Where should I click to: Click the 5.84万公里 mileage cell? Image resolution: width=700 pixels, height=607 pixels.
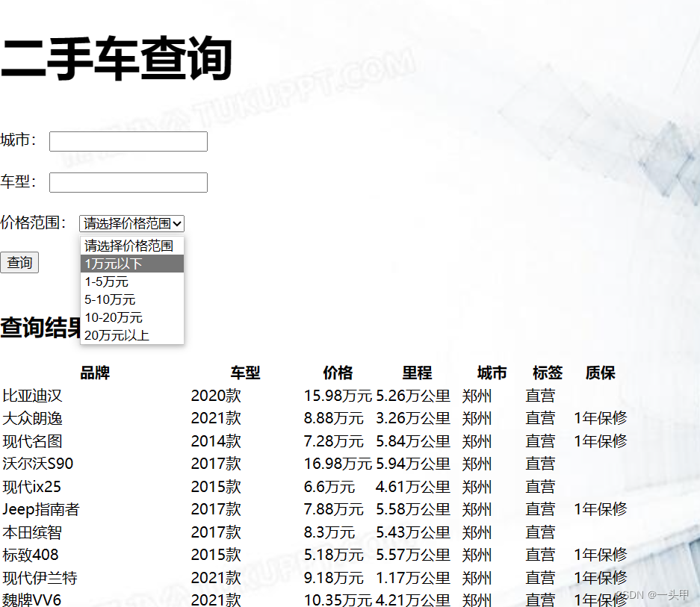point(413,441)
